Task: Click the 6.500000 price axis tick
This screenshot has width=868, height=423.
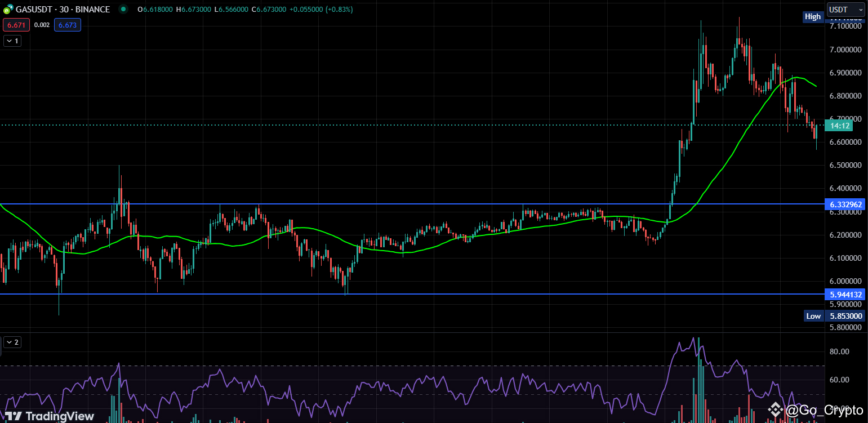Action: click(845, 165)
